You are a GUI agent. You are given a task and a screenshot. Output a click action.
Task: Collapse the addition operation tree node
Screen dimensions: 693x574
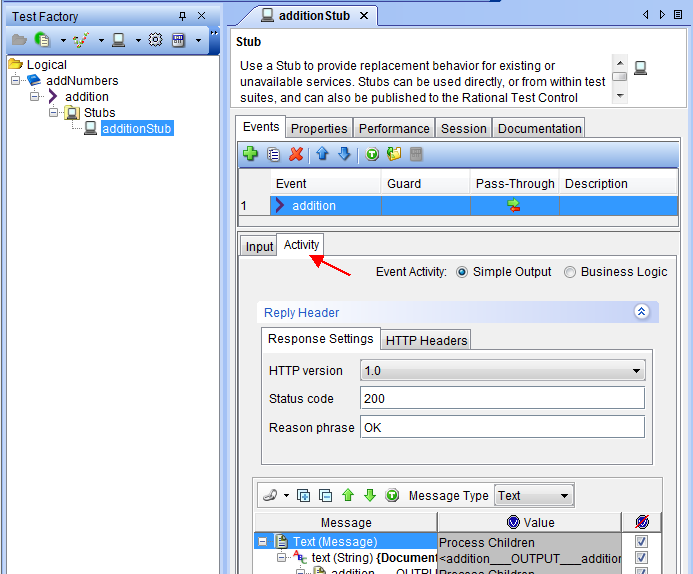[34, 96]
